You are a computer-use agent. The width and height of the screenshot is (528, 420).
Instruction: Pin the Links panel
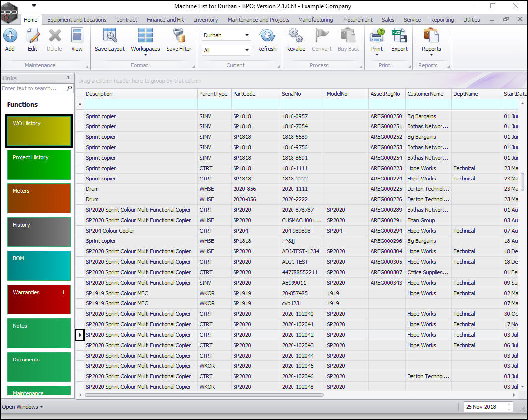[x=68, y=78]
